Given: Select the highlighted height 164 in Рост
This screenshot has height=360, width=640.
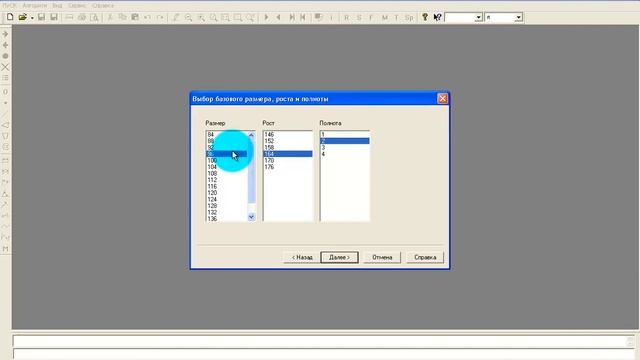Looking at the screenshot, I should (x=288, y=154).
